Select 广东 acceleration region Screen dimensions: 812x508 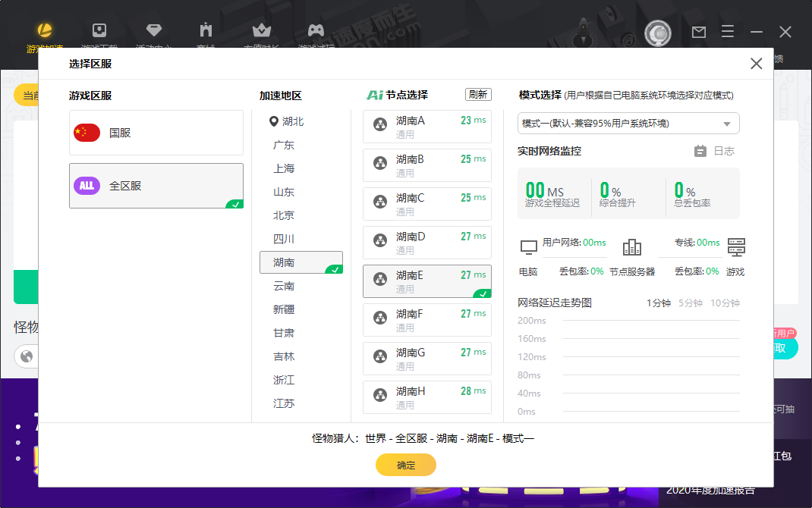[x=284, y=145]
